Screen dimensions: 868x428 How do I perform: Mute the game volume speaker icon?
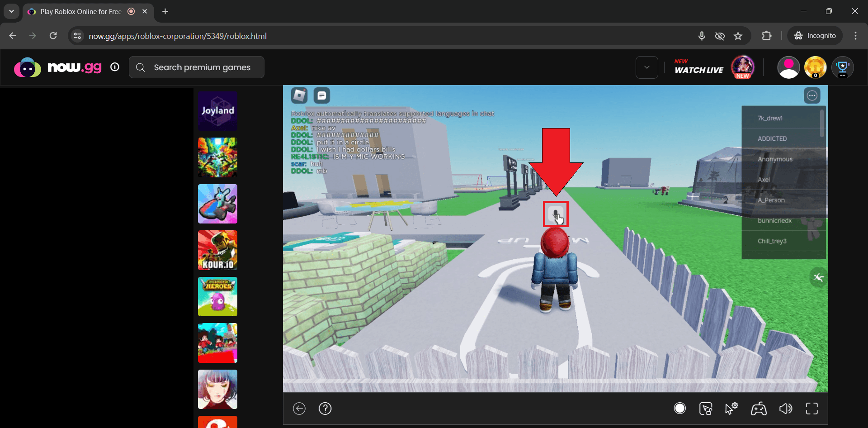pyautogui.click(x=786, y=409)
